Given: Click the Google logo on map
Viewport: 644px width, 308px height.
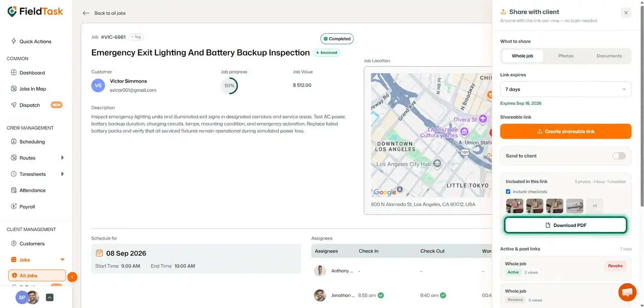Looking at the screenshot, I should pos(385,192).
